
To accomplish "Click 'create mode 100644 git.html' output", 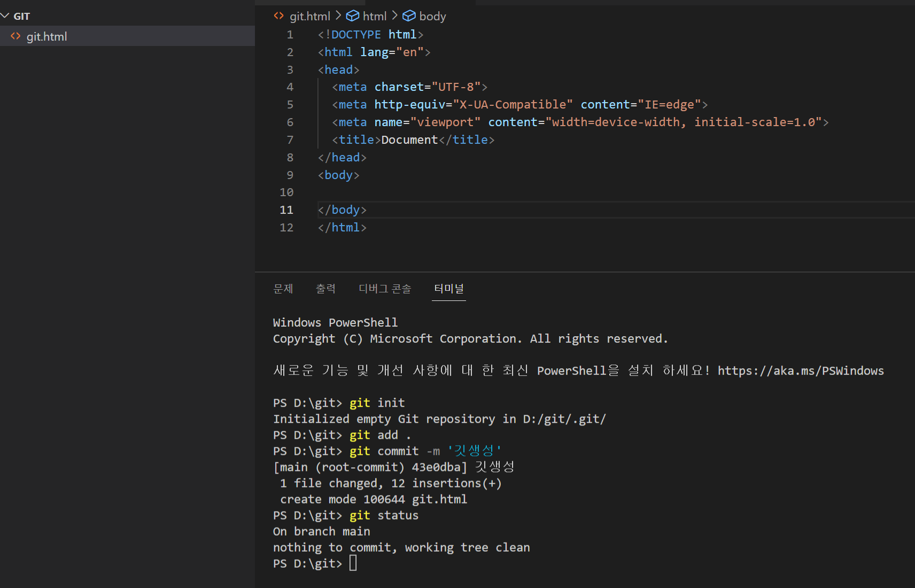I will coord(374,499).
